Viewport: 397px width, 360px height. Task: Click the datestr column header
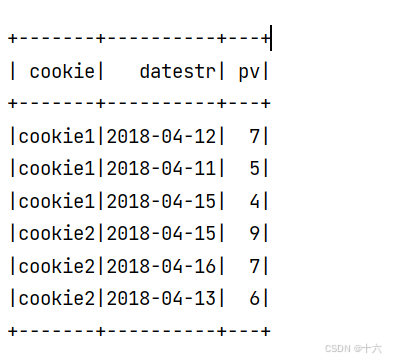click(x=178, y=71)
